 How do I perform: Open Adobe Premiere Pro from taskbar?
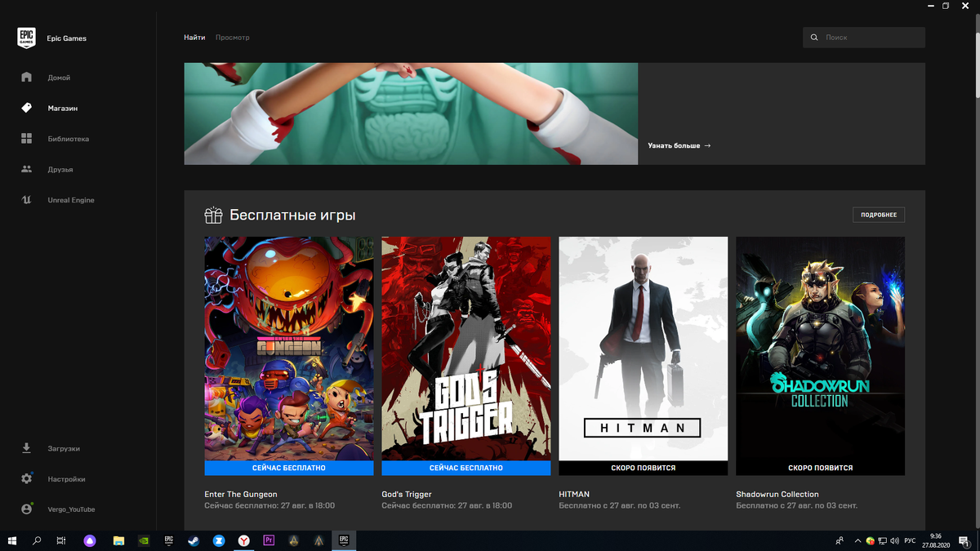[x=269, y=540]
